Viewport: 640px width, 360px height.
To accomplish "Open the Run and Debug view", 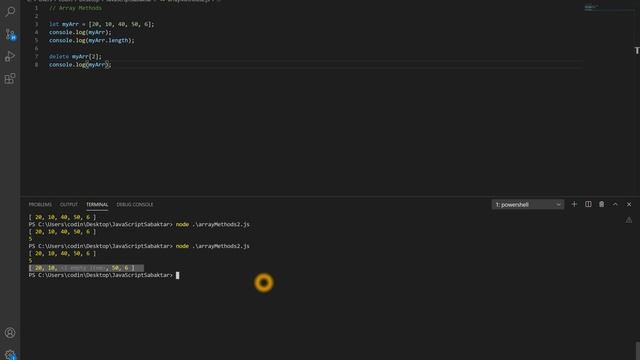I will [x=10, y=56].
